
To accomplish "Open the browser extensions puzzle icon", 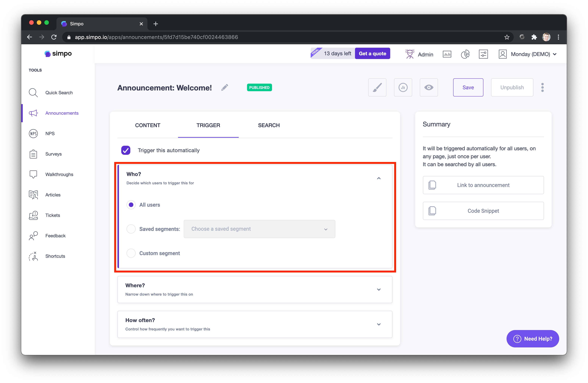I will tap(534, 37).
